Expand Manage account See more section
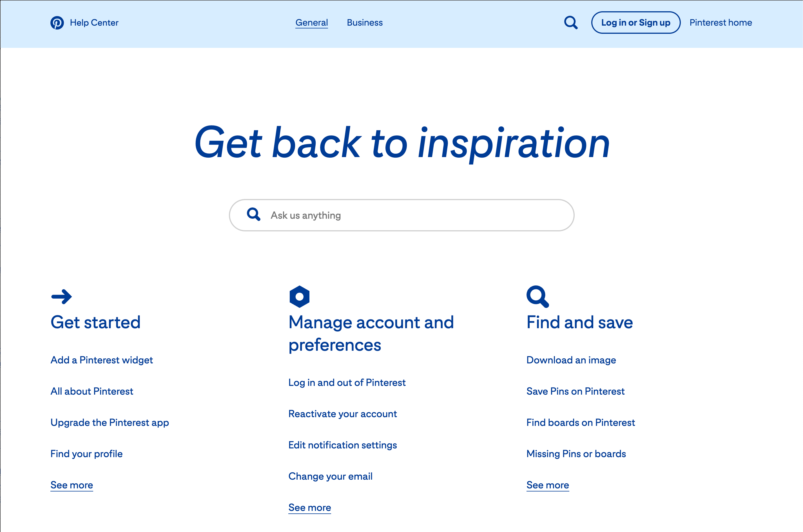 pos(309,506)
